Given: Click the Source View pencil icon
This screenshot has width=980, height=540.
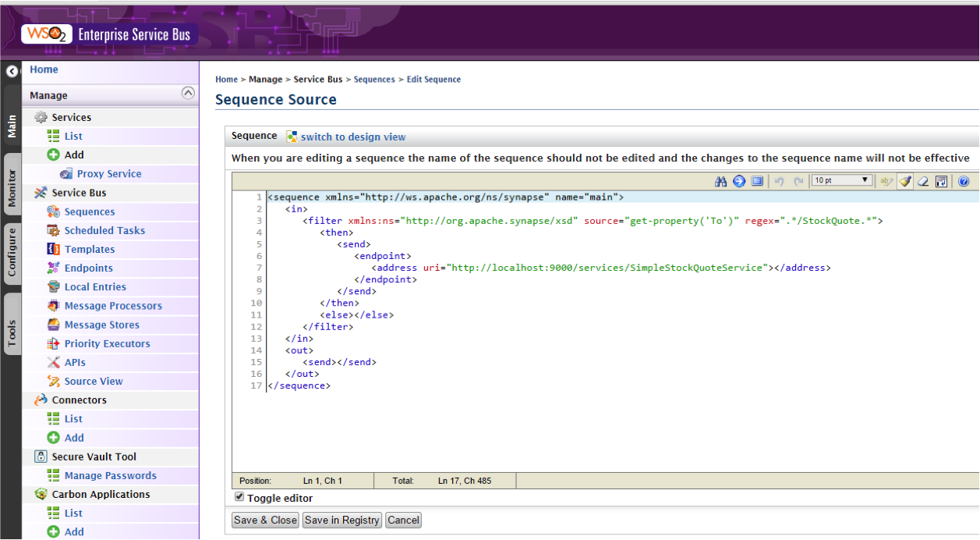Looking at the screenshot, I should pyautogui.click(x=53, y=381).
